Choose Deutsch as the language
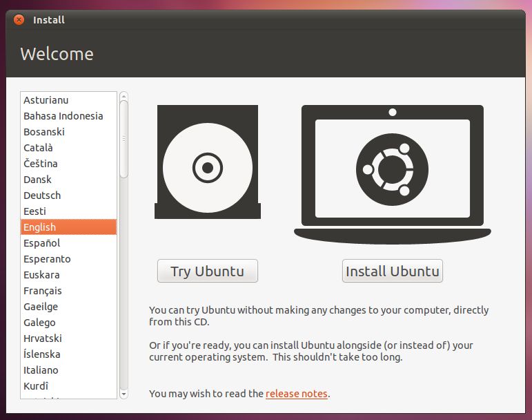 68,195
